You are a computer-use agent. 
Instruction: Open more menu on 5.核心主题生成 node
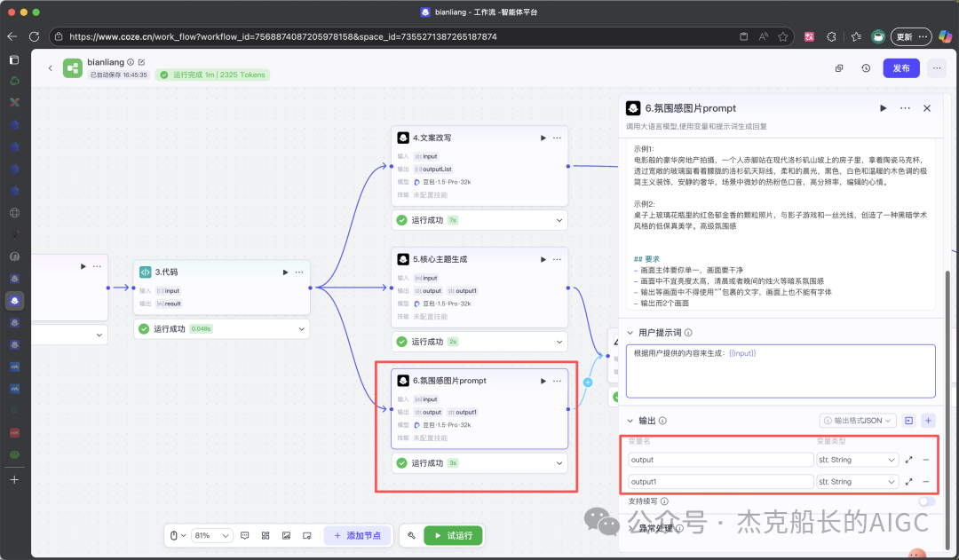557,259
